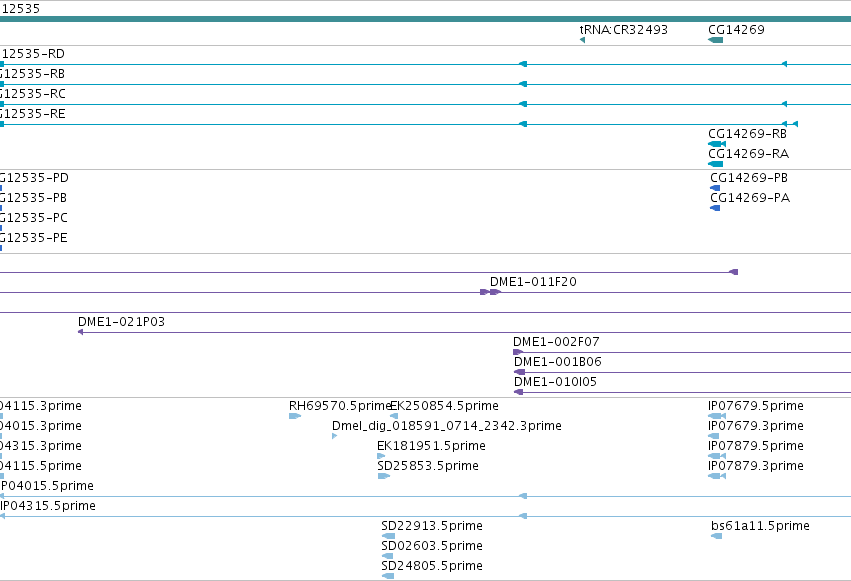Viewport: 851px width, 581px height.
Task: Click the EK181951.5prime EST glyph
Action: tap(381, 456)
